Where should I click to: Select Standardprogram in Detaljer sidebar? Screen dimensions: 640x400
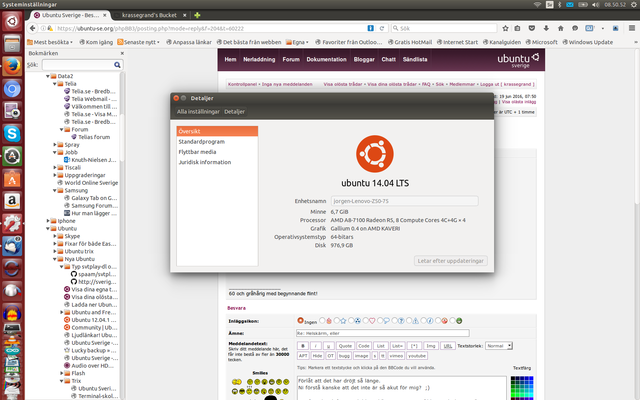click(x=217, y=142)
